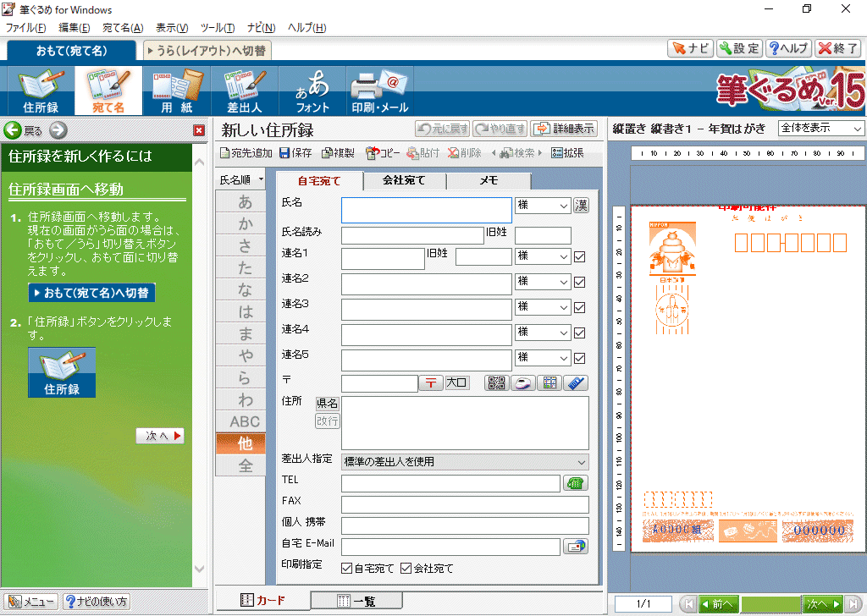Click the 詳細表示 detail view button
This screenshot has width=867, height=616.
pyautogui.click(x=564, y=129)
